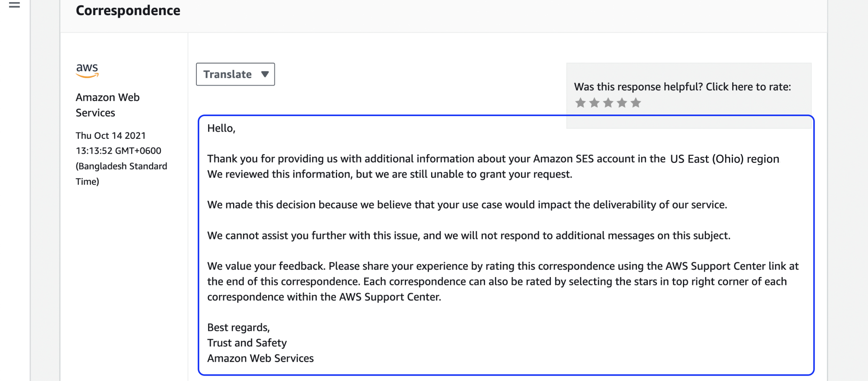Screen dimensions: 868x381
Task: Click the 'Hello,' greeting in the message
Action: [221, 128]
